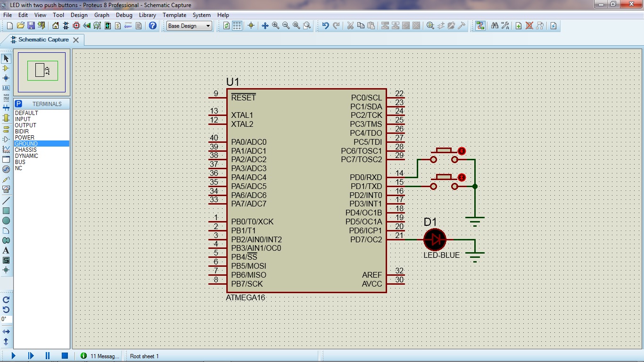Pause the running simulation
This screenshot has width=644, height=362.
pyautogui.click(x=47, y=356)
